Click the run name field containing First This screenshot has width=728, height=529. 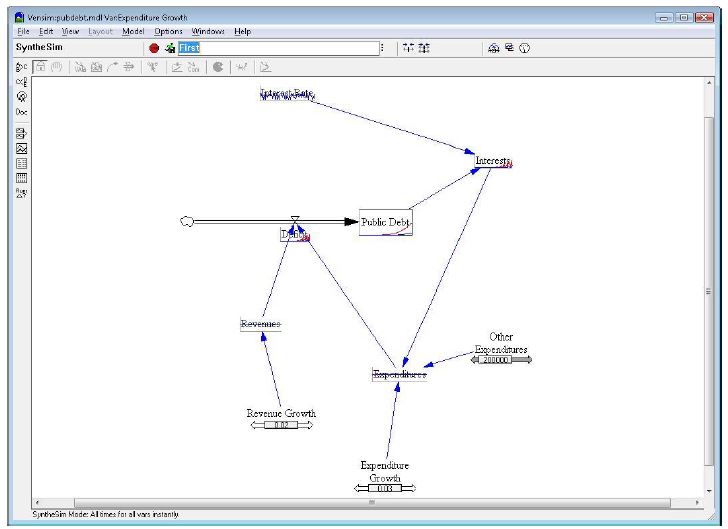[x=277, y=48]
